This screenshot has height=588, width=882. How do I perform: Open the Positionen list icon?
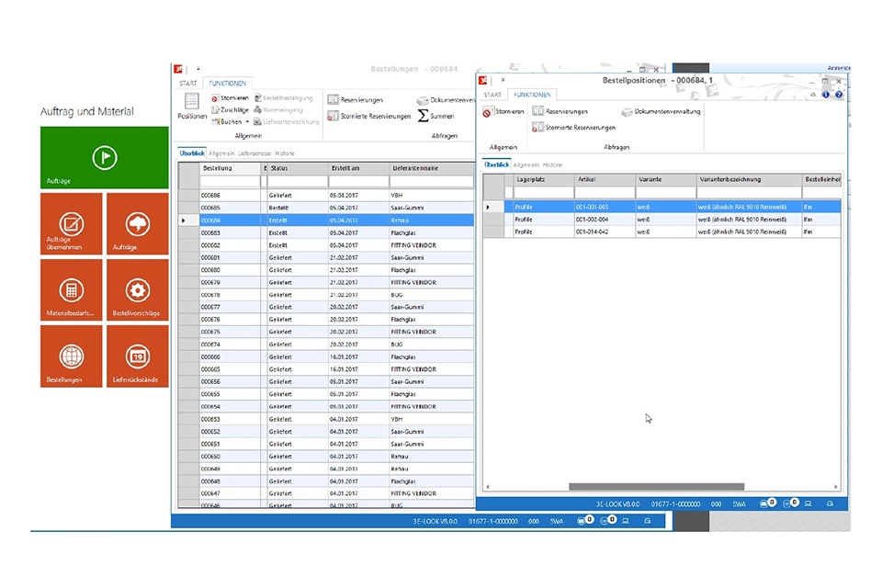click(x=190, y=104)
